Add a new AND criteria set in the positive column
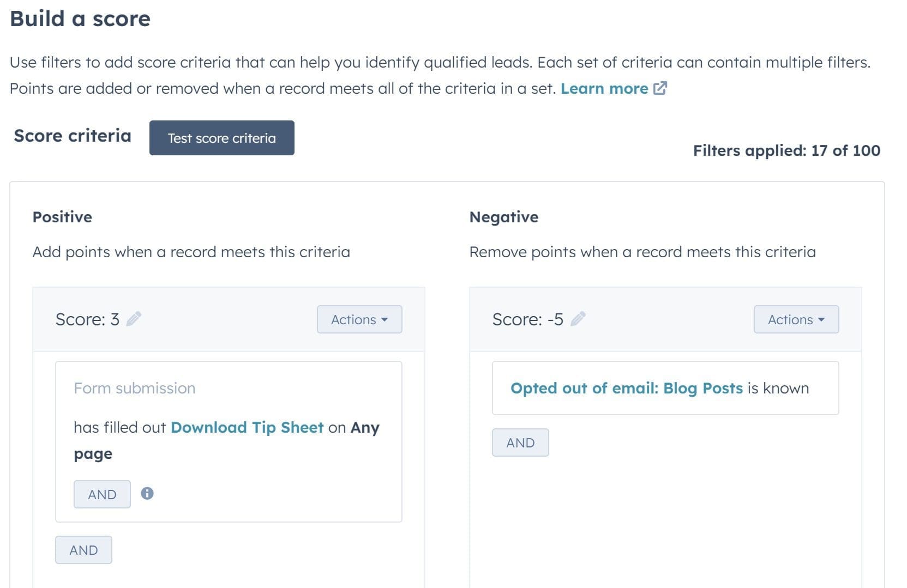The image size is (907, 588). click(x=83, y=549)
